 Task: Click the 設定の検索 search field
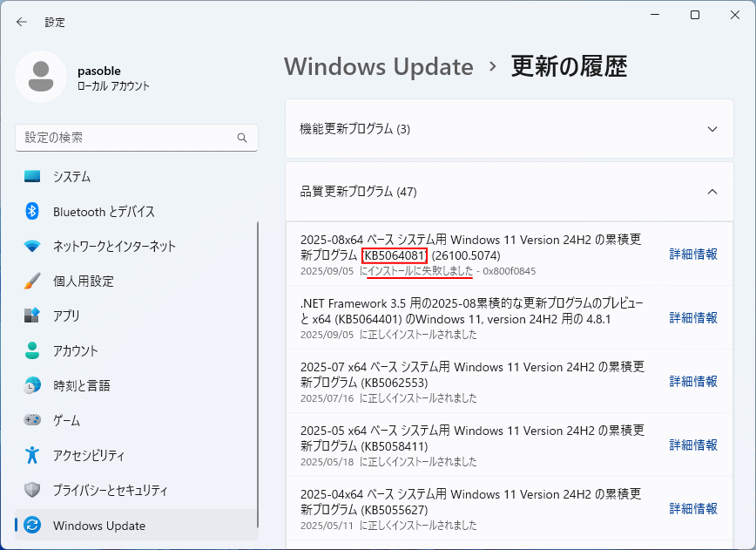click(126, 138)
